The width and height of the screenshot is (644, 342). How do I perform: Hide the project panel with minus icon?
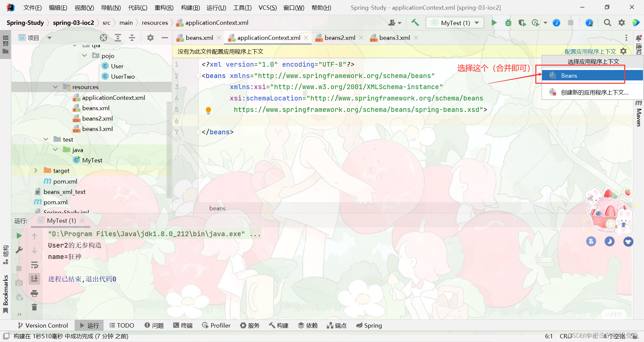(x=165, y=38)
